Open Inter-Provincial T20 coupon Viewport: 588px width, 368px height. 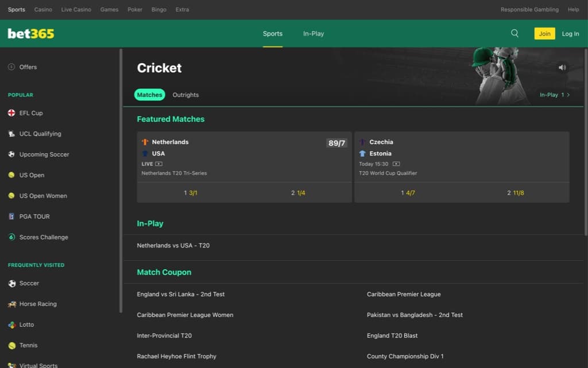coord(164,335)
